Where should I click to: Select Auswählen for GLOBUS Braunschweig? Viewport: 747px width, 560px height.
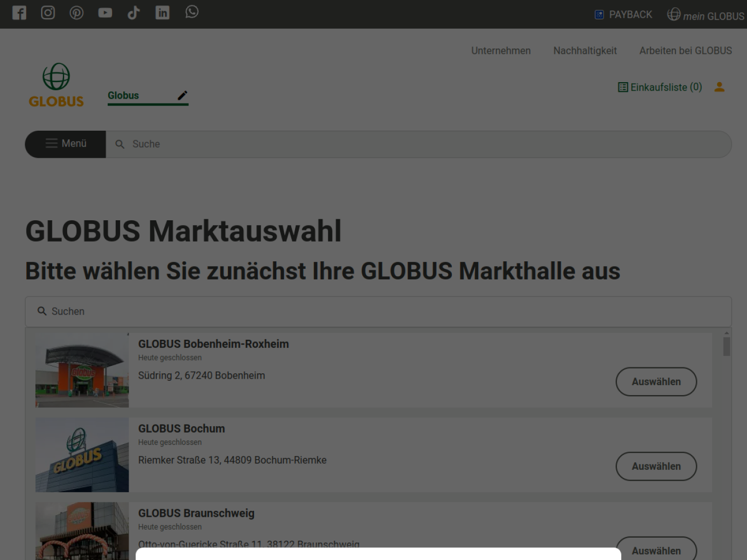click(x=656, y=549)
